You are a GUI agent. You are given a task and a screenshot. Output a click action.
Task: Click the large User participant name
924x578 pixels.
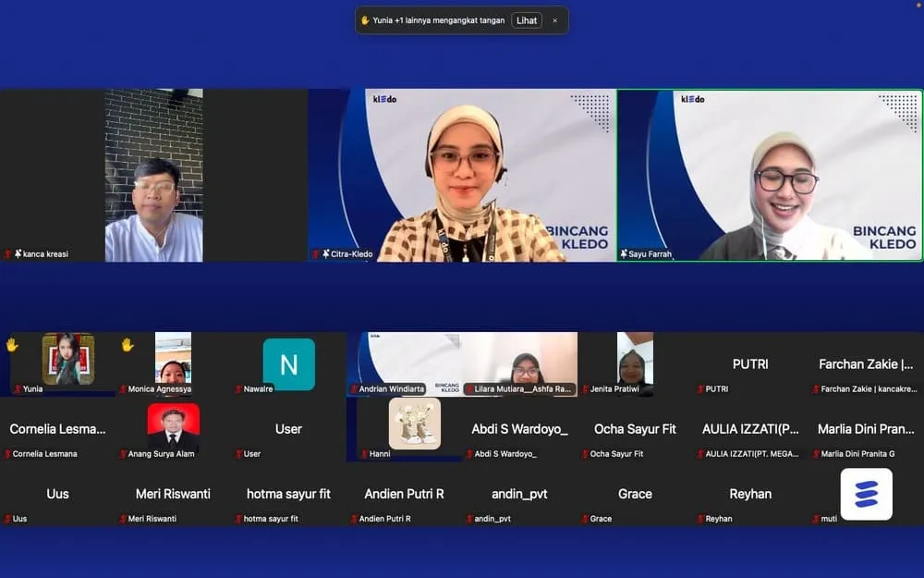[288, 429]
